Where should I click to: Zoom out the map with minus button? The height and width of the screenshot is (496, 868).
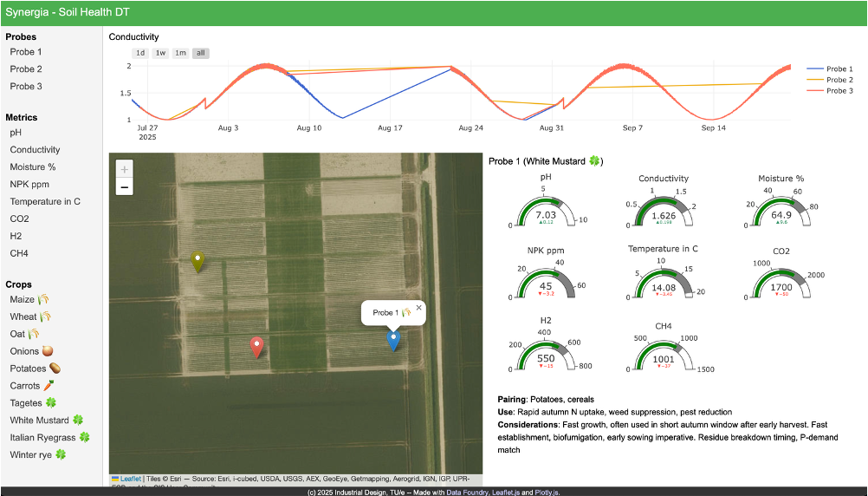pos(124,186)
